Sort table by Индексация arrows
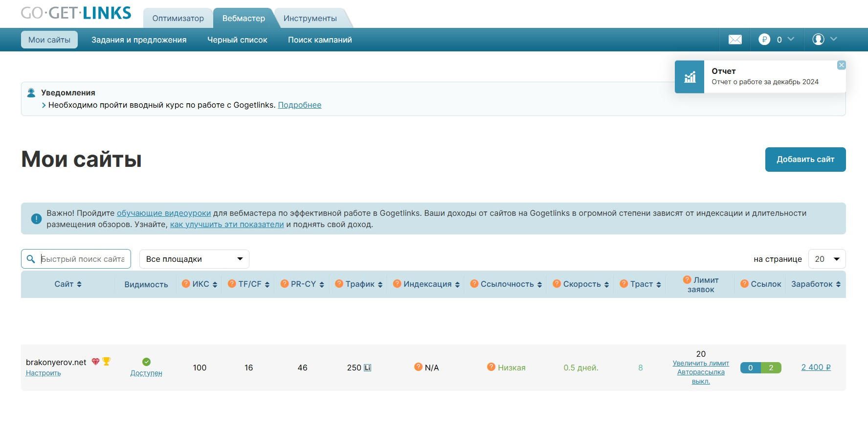This screenshot has height=436, width=868. pyautogui.click(x=457, y=285)
